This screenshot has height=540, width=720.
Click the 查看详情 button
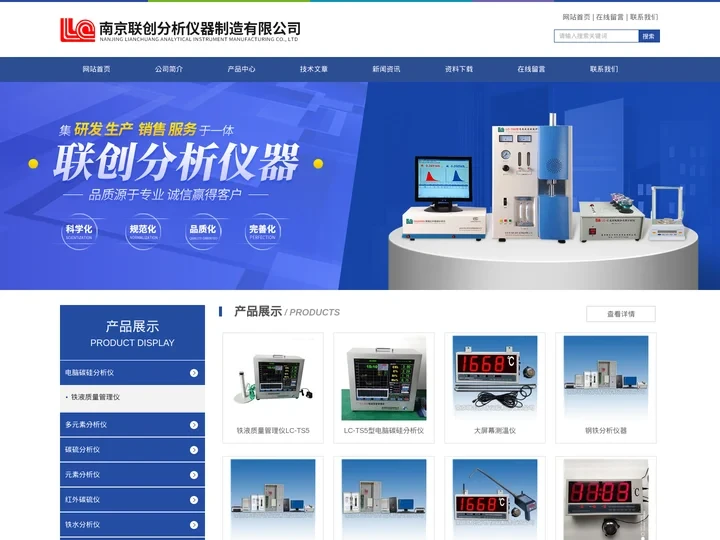[621, 314]
